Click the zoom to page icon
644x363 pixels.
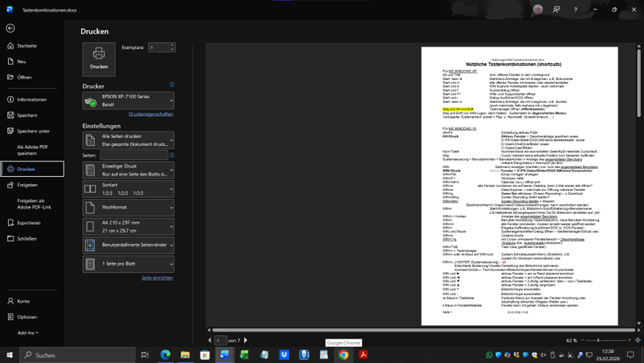click(x=638, y=340)
